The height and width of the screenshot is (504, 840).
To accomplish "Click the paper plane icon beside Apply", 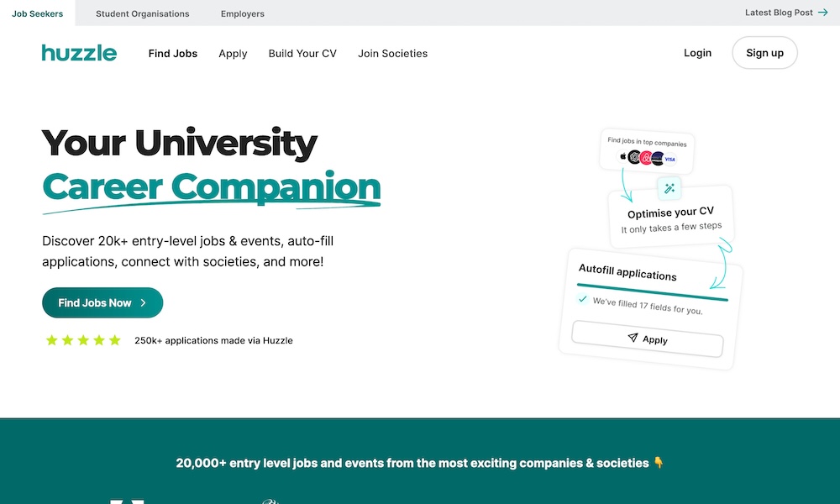I will [x=633, y=338].
